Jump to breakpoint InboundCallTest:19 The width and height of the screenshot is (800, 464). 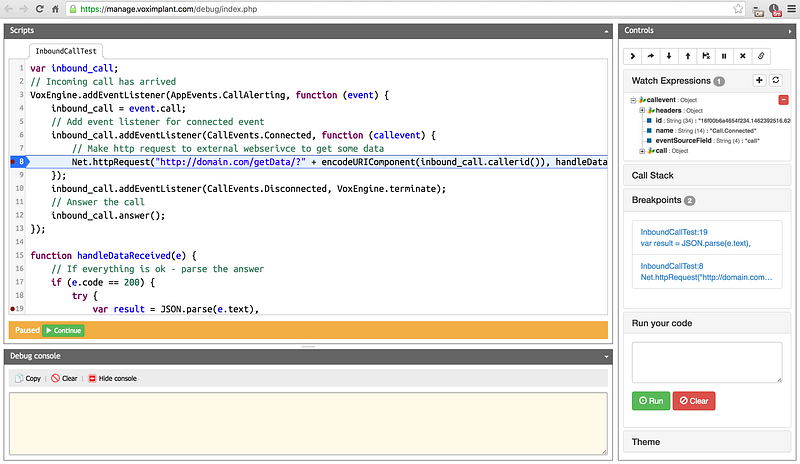[707, 238]
